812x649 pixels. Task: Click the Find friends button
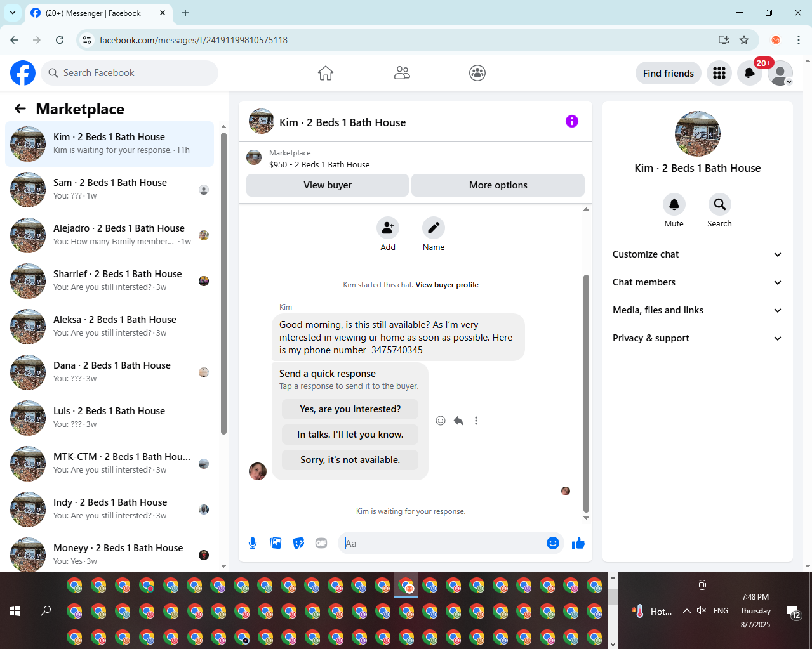669,73
